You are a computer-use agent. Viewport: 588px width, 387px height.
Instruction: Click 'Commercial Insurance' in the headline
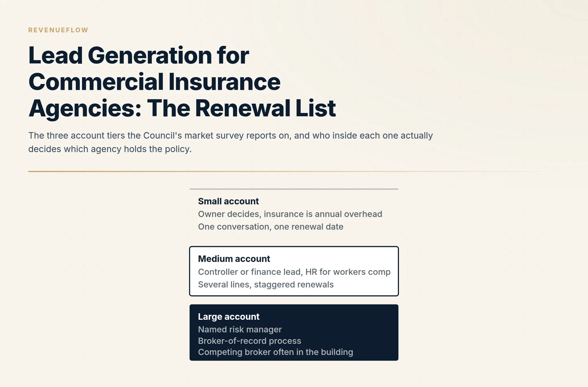click(x=154, y=82)
